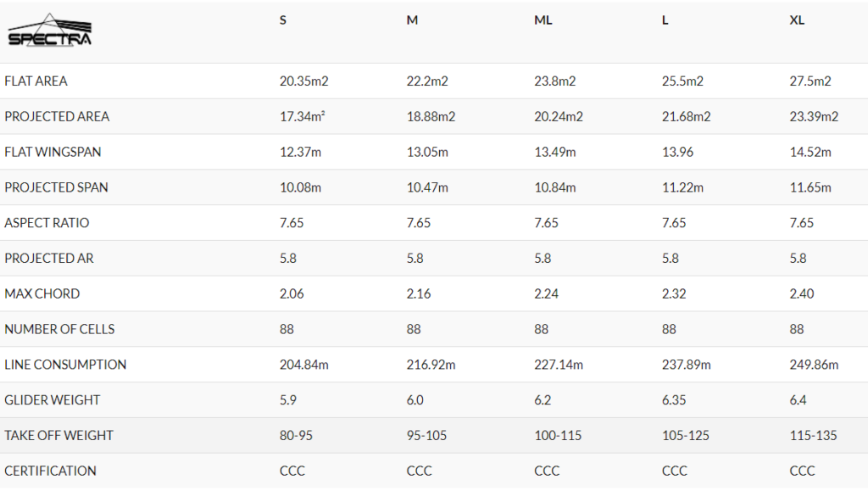Viewport: 868px width, 491px height.
Task: Click the ASPECT RATIO row label
Action: (x=47, y=223)
